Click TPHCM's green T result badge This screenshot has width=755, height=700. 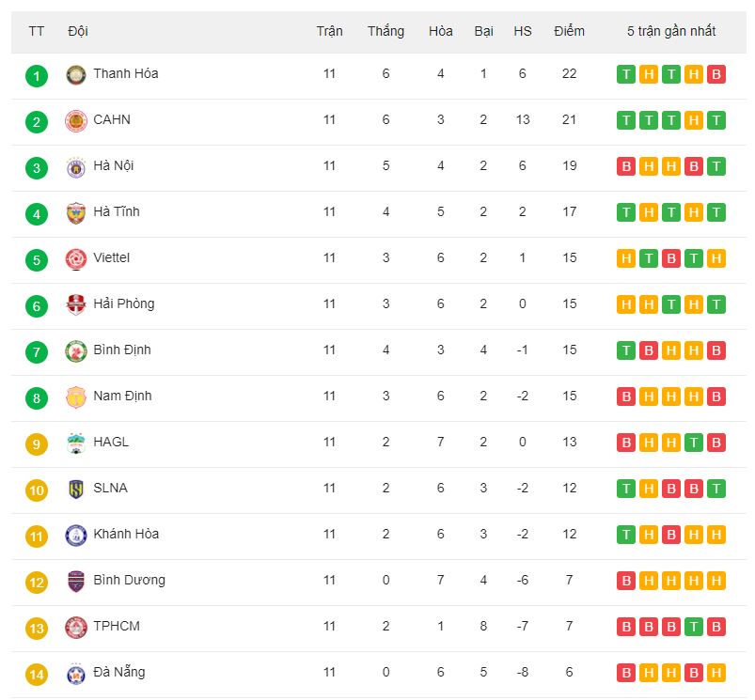pos(693,627)
